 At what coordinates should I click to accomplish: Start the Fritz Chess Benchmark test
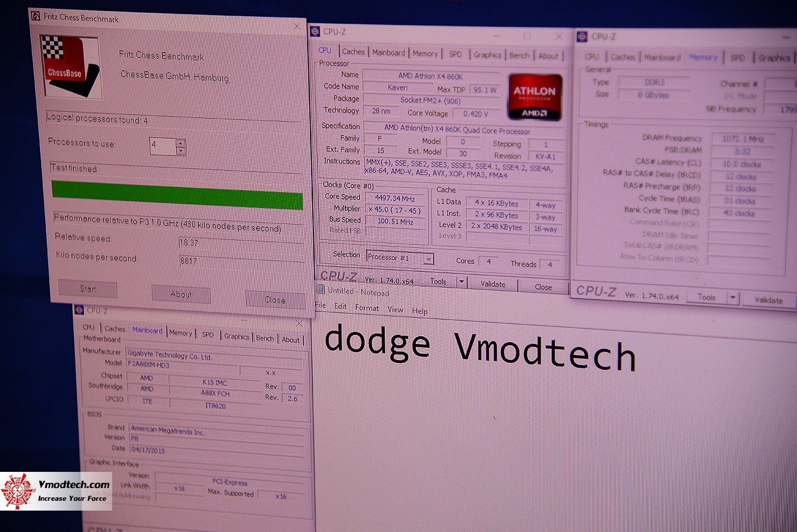[x=88, y=289]
